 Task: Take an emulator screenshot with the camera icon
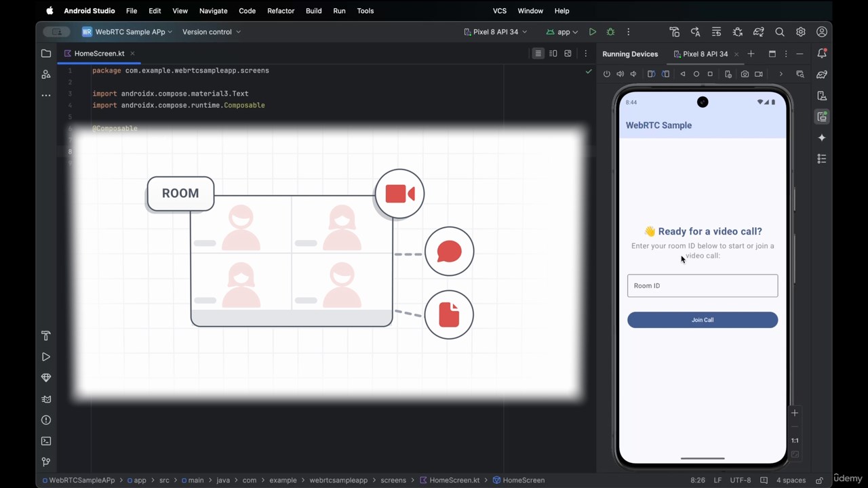(745, 74)
